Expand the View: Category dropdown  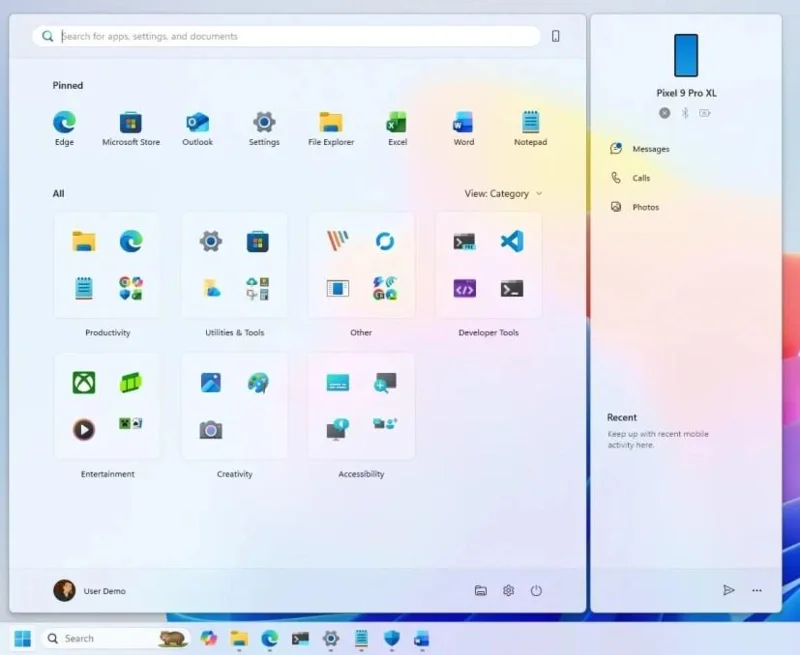pos(503,194)
